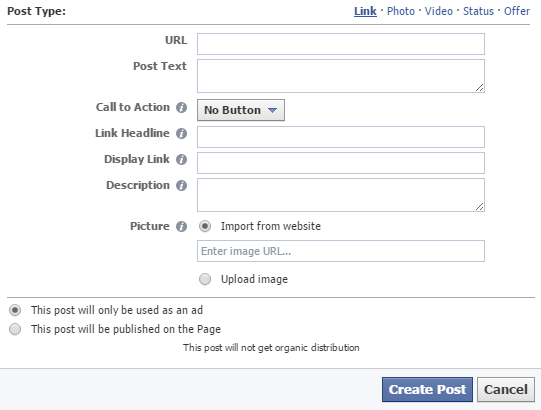The image size is (541, 410).
Task: Switch to the Offer post type
Action: (517, 11)
